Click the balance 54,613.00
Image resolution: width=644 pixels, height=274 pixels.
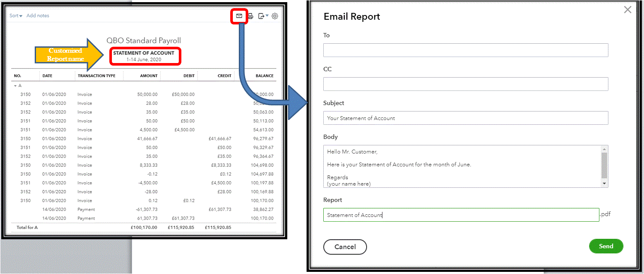[x=263, y=130]
